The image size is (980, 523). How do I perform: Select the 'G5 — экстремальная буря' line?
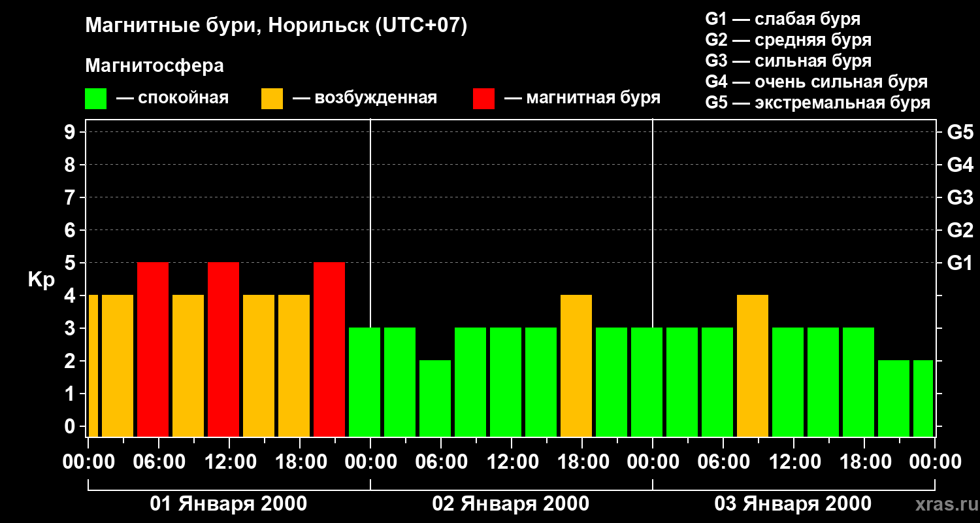click(x=817, y=103)
